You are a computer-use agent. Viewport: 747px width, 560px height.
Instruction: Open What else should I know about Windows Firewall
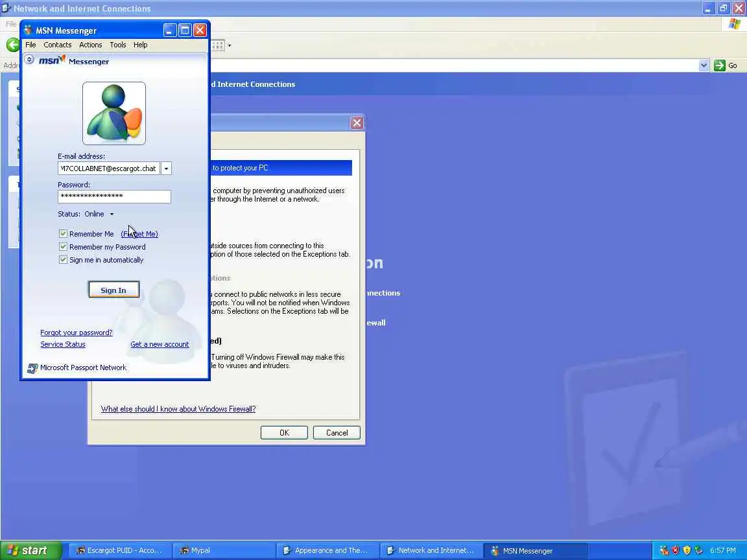[x=178, y=409]
